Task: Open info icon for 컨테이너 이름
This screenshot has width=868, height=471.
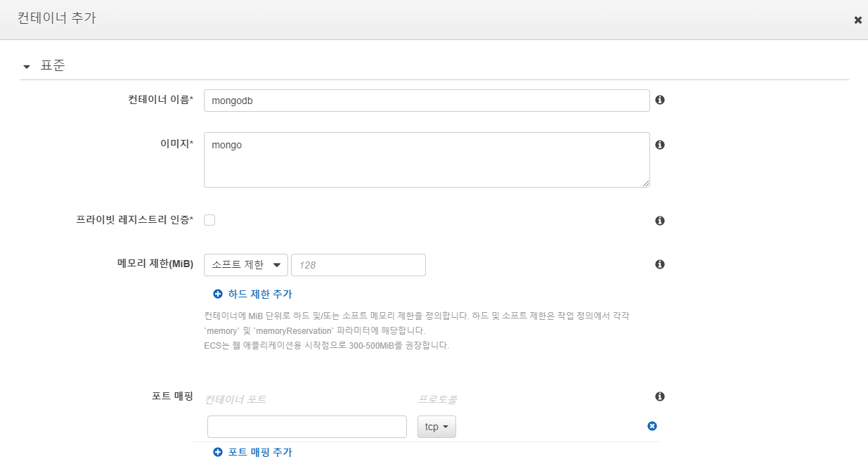Action: tap(660, 100)
